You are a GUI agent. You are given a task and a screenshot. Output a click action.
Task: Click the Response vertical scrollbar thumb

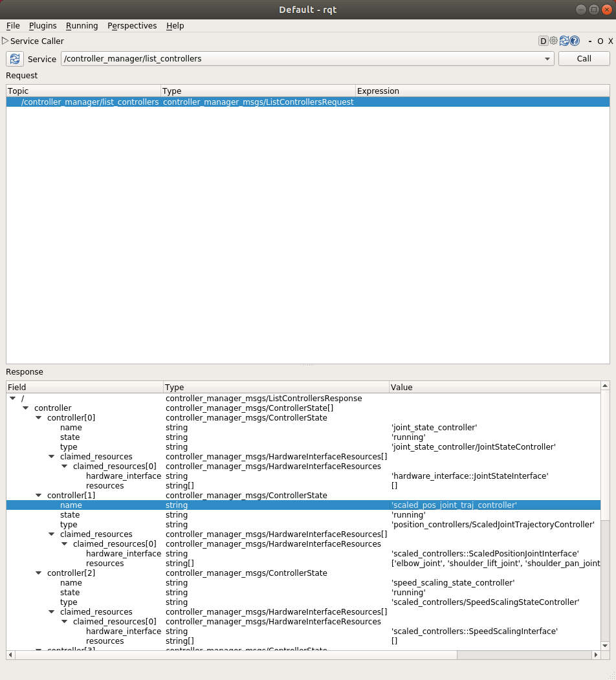tap(605, 454)
